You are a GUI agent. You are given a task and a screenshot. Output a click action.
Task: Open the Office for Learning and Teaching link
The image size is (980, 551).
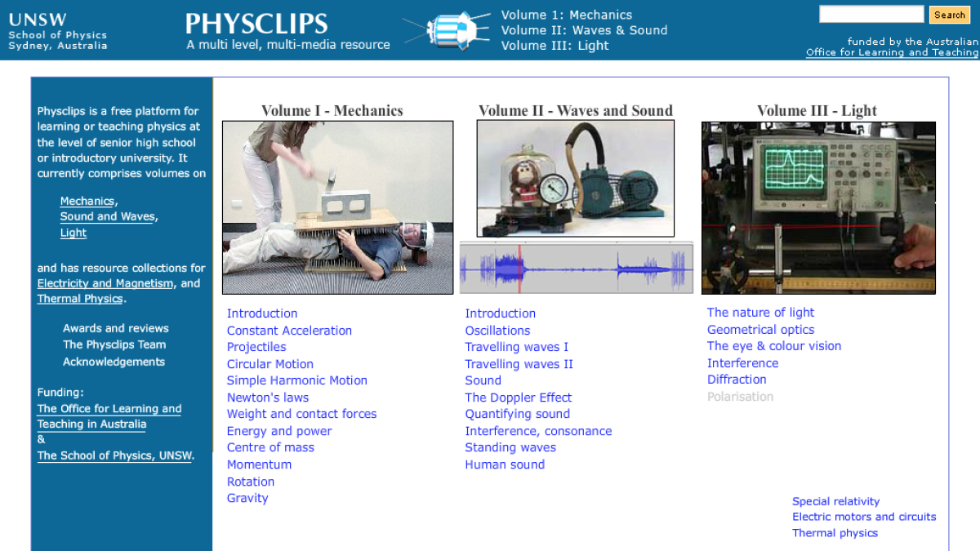[x=892, y=51]
